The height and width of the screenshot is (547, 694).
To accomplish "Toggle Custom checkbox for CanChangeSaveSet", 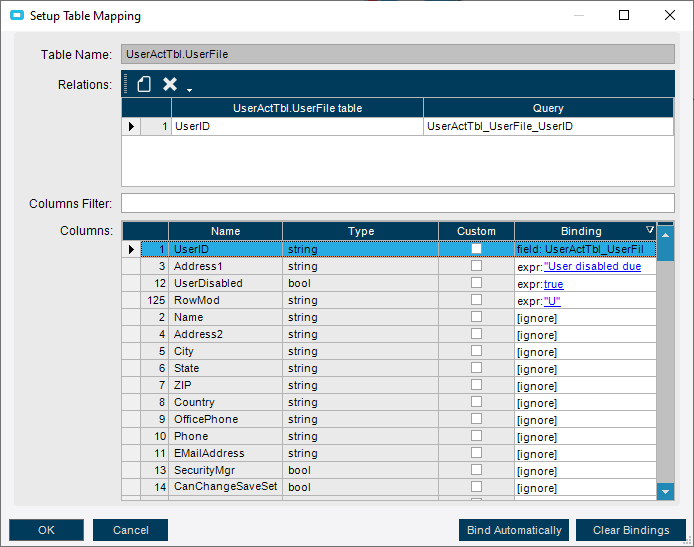I will point(476,486).
